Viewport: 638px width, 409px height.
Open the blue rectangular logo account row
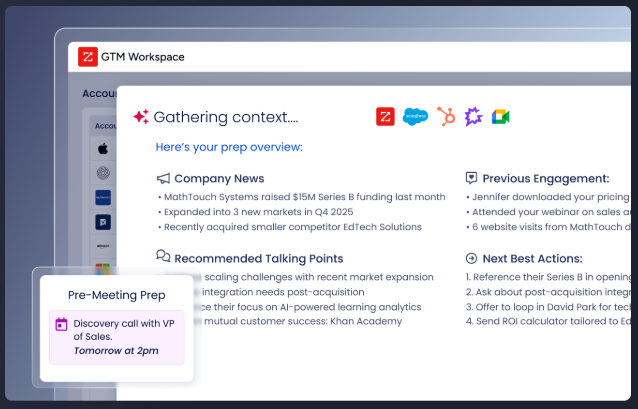click(103, 197)
